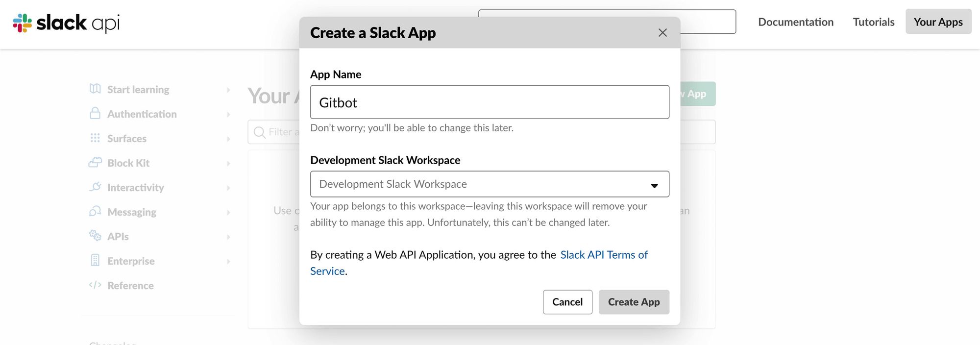980x345 pixels.
Task: Click the Create App button
Action: (x=634, y=302)
